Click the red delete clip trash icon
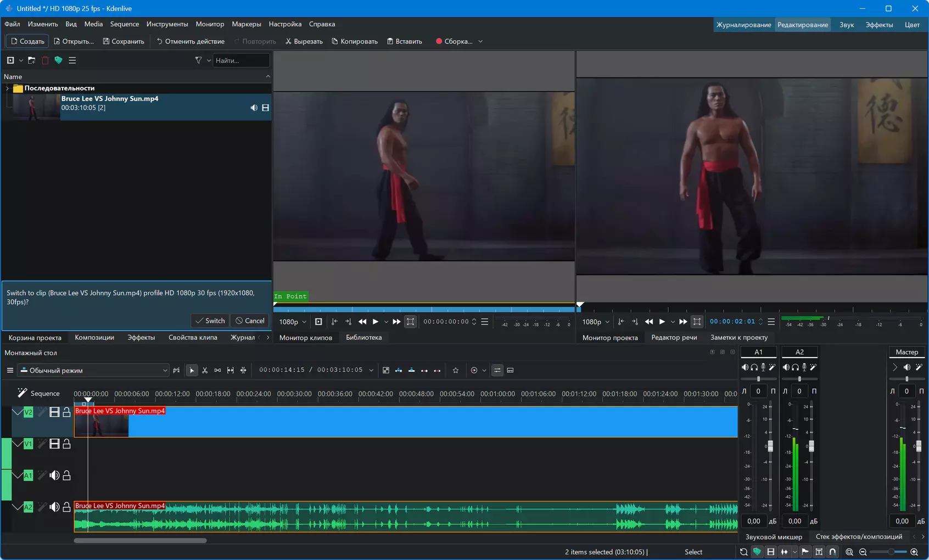The height and width of the screenshot is (560, 929). pos(45,60)
